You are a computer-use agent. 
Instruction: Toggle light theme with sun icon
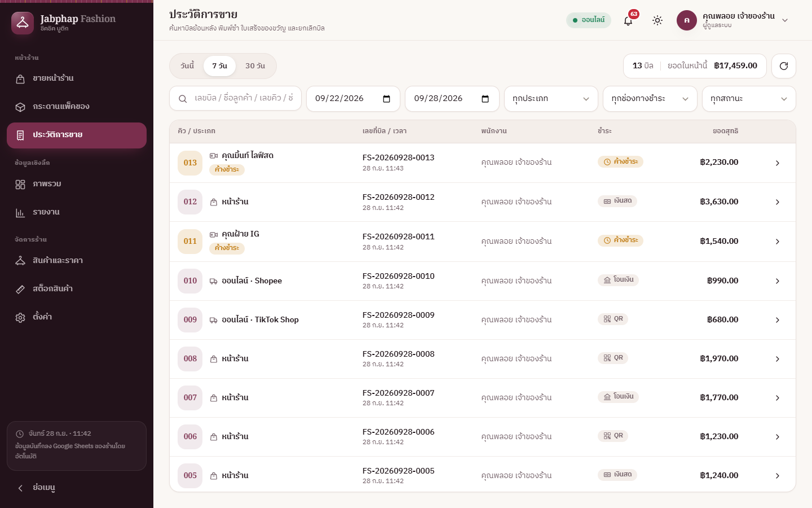657,20
